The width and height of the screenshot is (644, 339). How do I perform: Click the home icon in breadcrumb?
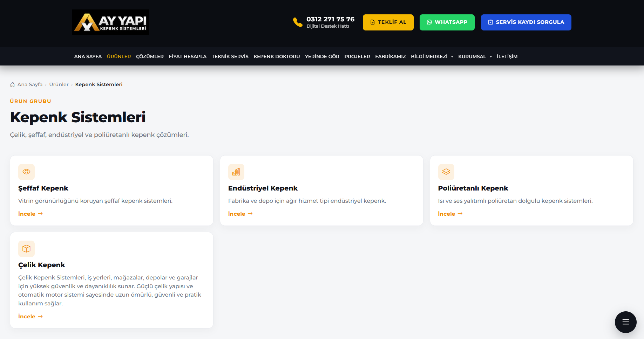[x=13, y=84]
